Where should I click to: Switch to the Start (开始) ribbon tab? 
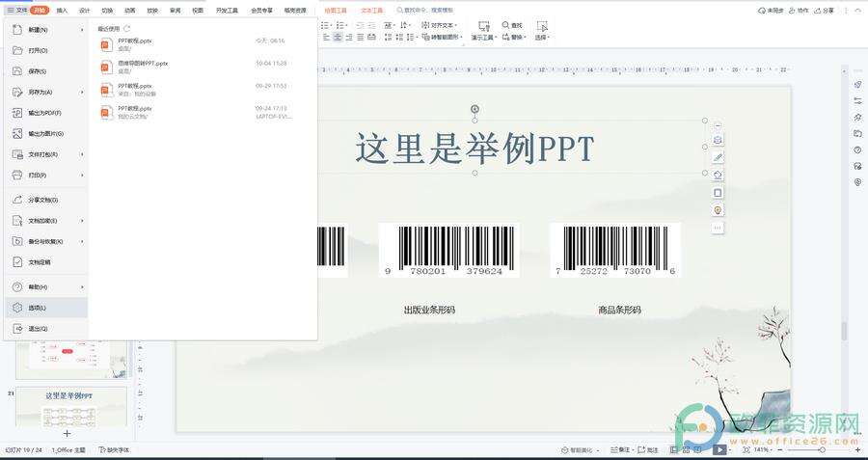40,10
